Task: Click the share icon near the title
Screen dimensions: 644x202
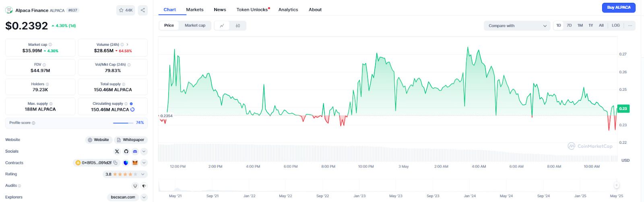Action: pos(143,10)
